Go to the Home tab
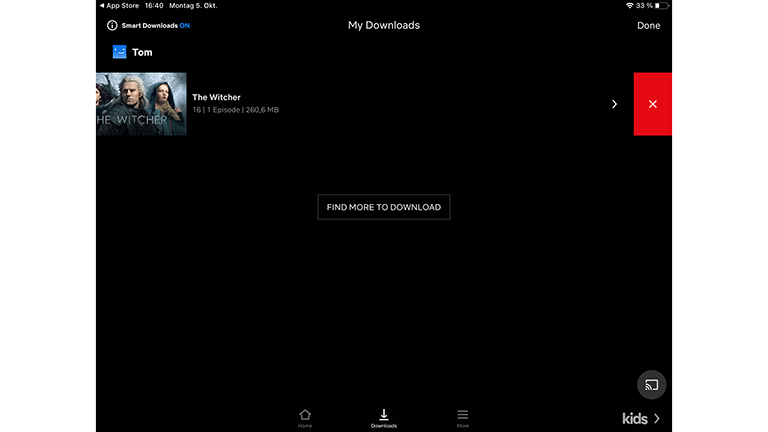The image size is (768, 432). [305, 418]
